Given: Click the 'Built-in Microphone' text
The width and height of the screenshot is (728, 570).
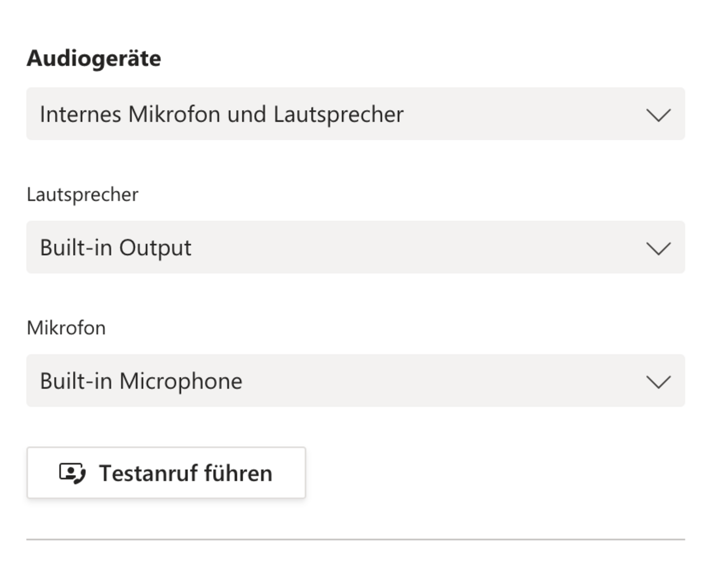Looking at the screenshot, I should coord(141,381).
